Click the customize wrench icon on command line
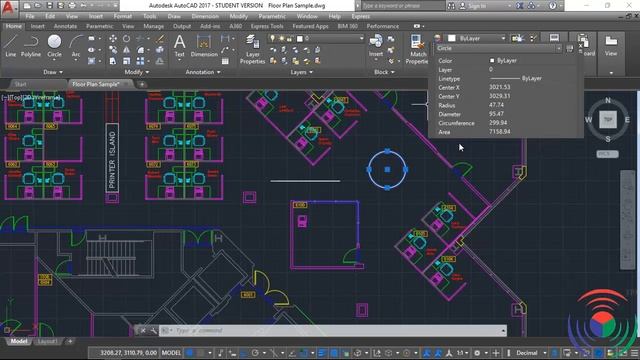The image size is (640, 360). [153, 331]
